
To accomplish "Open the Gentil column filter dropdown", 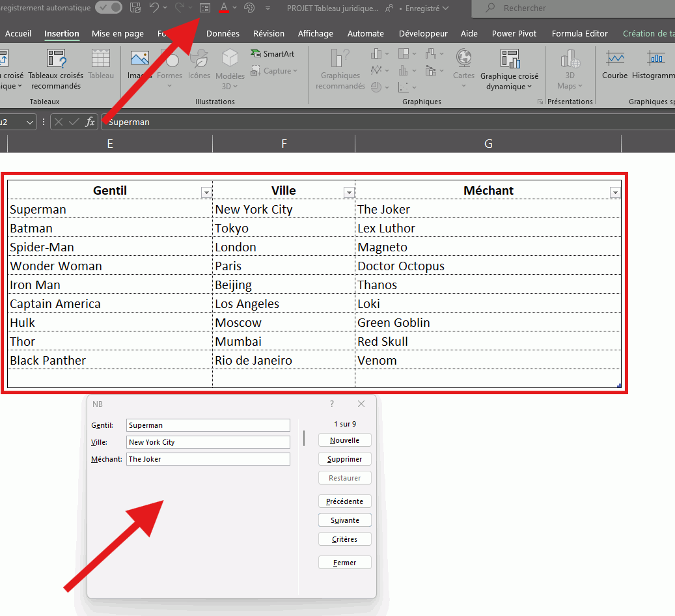I will pyautogui.click(x=206, y=193).
